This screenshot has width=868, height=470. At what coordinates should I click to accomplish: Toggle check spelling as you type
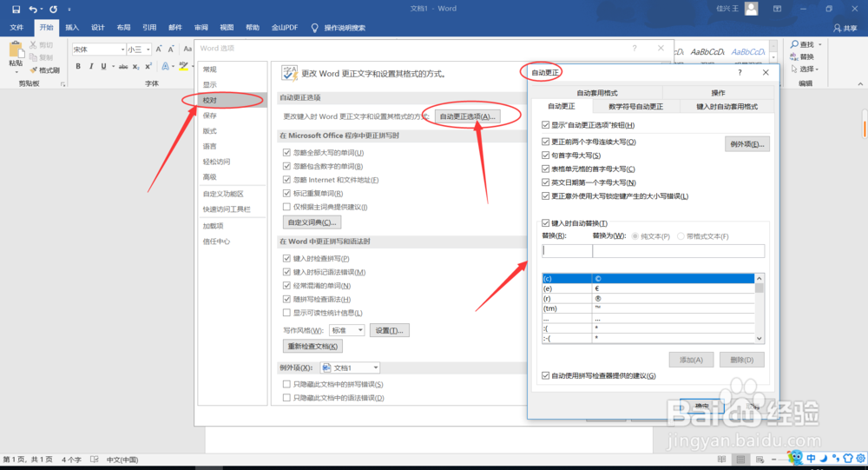pyautogui.click(x=286, y=258)
